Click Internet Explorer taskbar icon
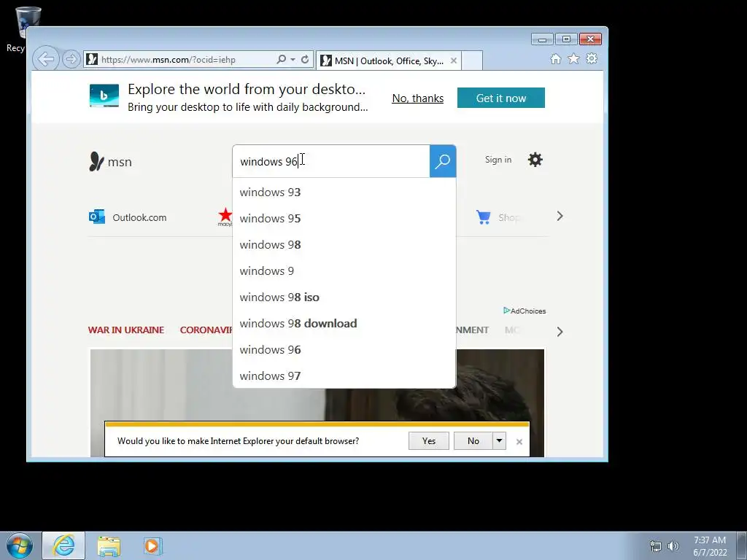This screenshot has height=560, width=747. pos(63,545)
